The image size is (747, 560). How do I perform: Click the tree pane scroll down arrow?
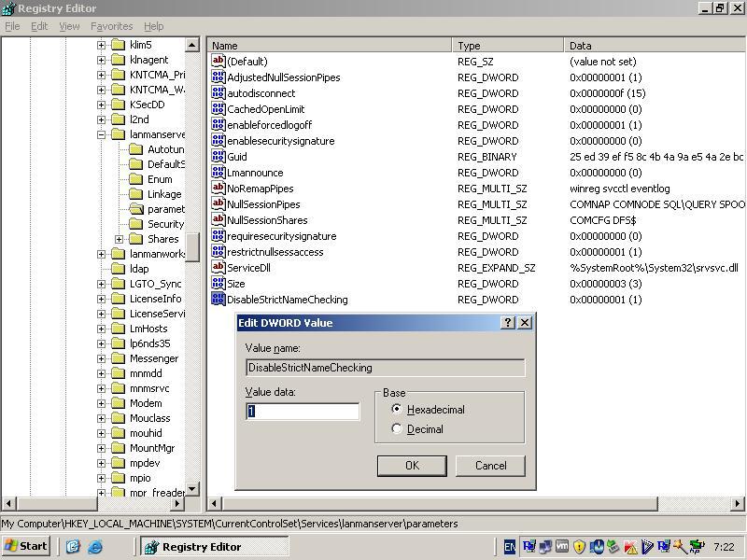pos(192,489)
